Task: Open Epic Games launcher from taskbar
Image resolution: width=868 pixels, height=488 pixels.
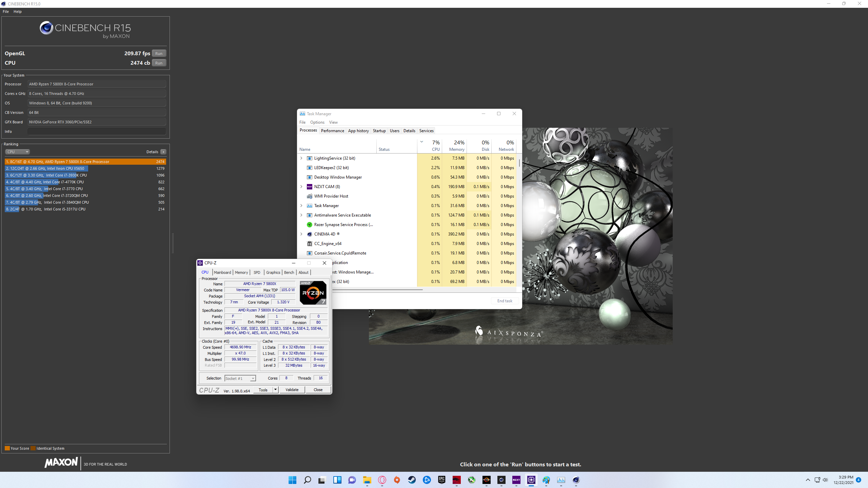Action: point(441,480)
